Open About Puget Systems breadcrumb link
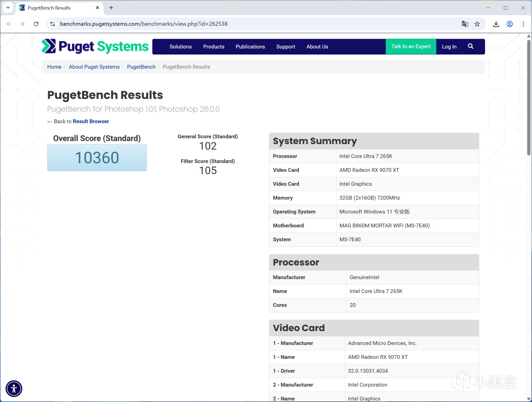Viewport: 532px width, 402px height. pyautogui.click(x=94, y=67)
